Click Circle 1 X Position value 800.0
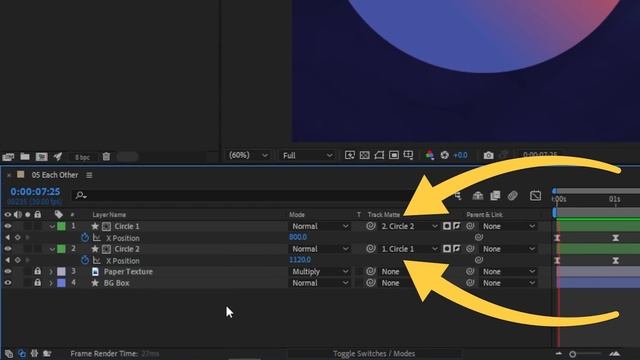 (298, 237)
